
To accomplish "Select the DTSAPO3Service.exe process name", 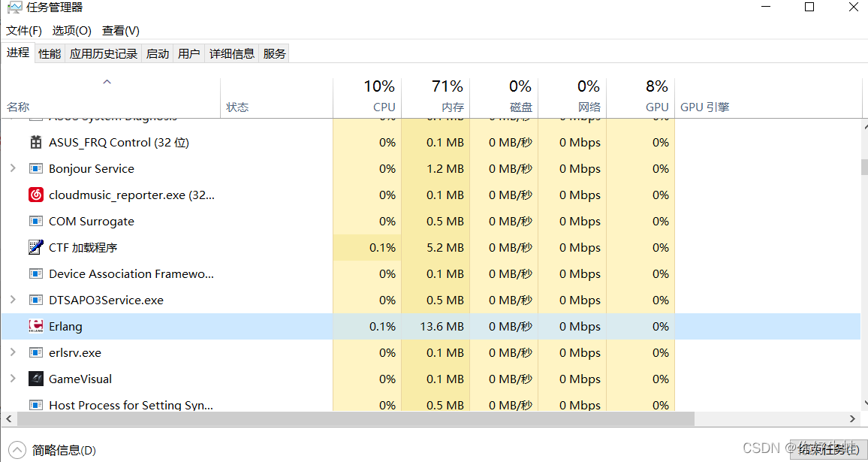I will point(107,300).
